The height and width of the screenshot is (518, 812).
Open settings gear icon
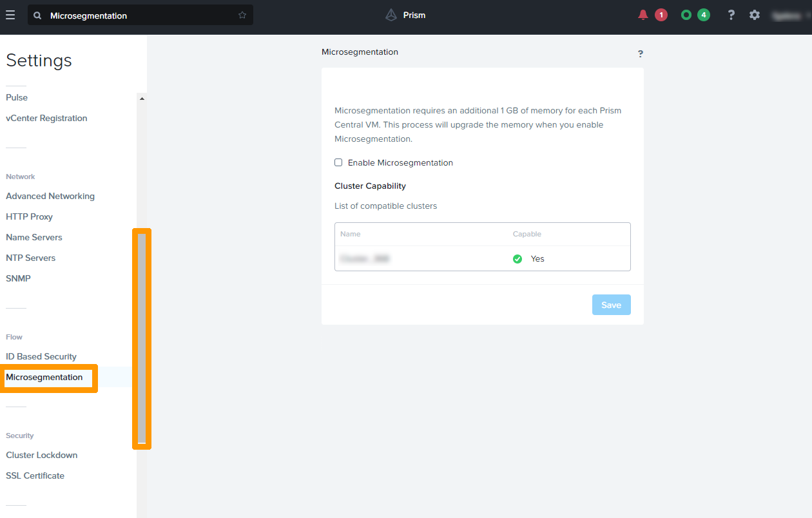pos(755,15)
